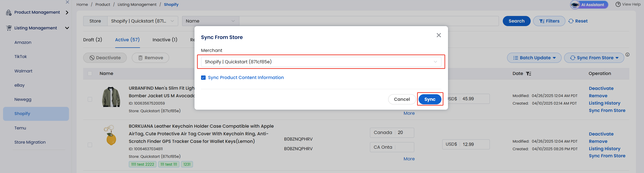Click the '111 test 111' tag
Screen dimensions: 644x173
tap(169, 164)
